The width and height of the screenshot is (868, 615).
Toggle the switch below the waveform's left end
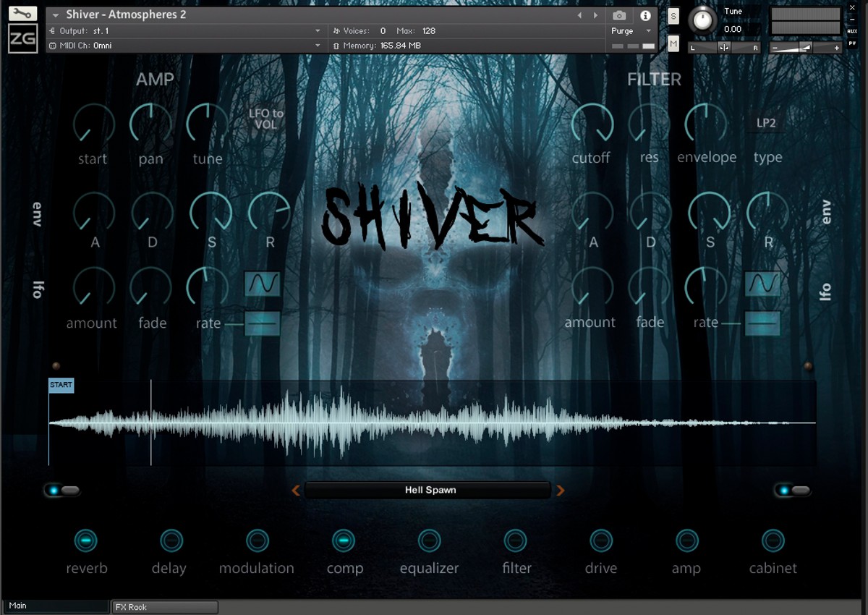(x=62, y=491)
